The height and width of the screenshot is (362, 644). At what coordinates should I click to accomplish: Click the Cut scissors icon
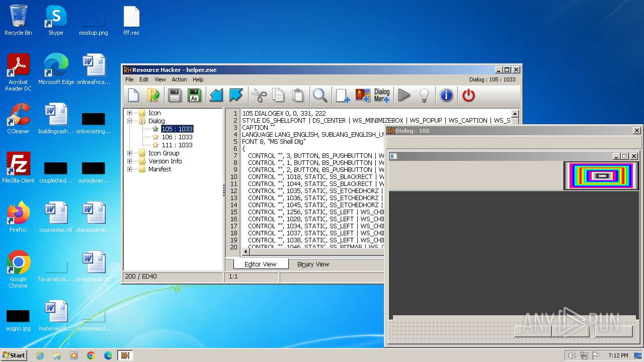(259, 95)
